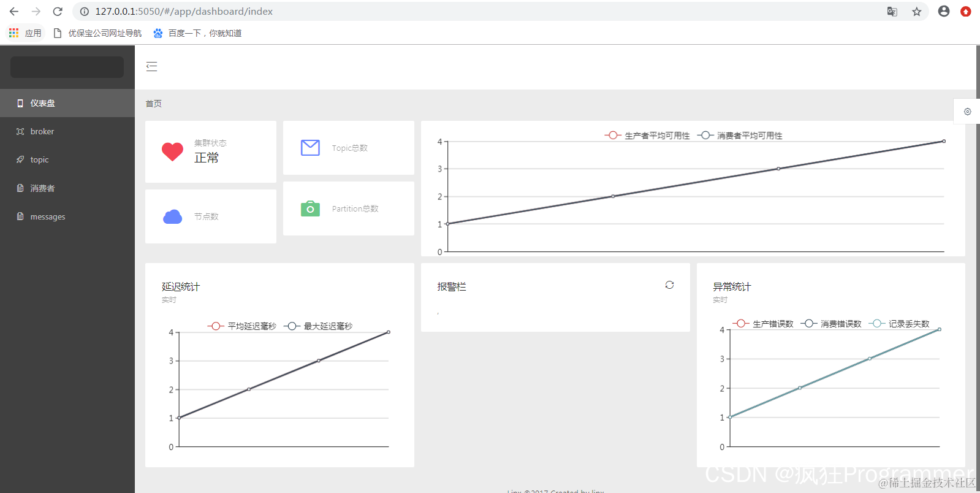
Task: Reload the page in the browser
Action: point(58,11)
